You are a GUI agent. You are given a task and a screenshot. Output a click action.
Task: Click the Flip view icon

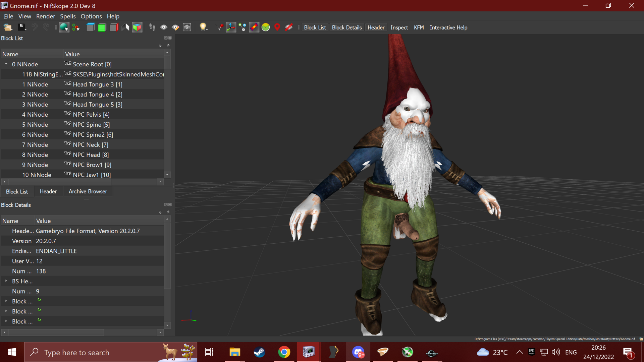click(125, 27)
